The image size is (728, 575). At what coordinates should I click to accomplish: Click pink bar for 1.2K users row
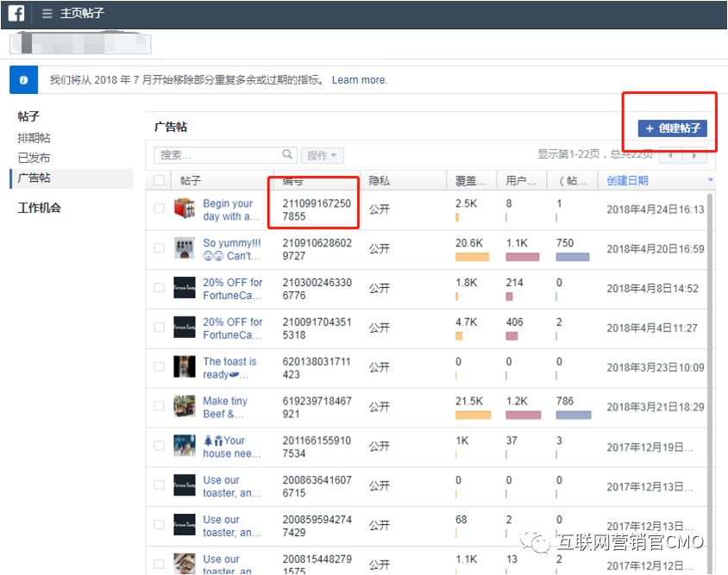524,415
